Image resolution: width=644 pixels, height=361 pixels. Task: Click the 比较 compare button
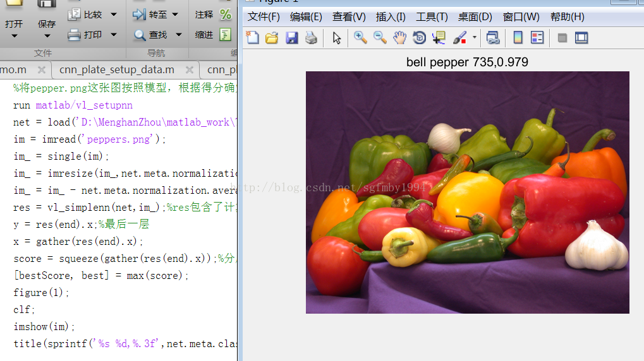click(85, 15)
